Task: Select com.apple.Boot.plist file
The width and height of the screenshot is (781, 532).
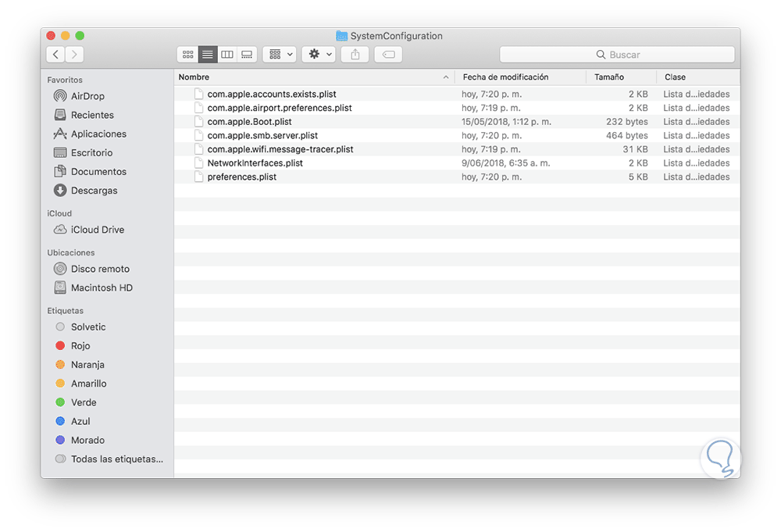Action: [457, 122]
